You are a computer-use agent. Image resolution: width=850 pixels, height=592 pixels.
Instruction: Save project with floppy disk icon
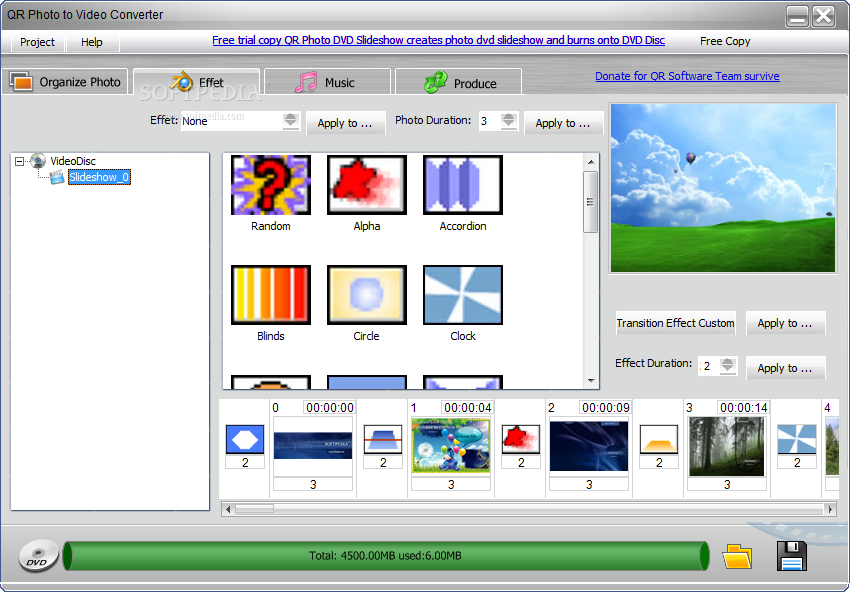click(x=791, y=556)
